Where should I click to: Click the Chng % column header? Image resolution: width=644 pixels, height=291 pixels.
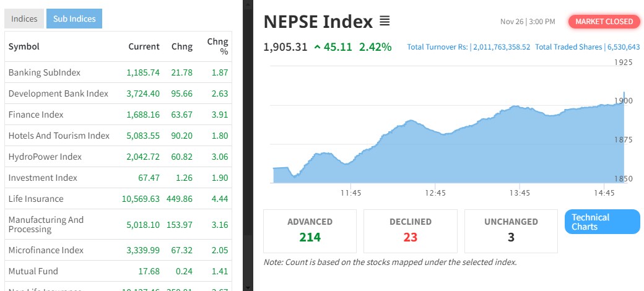217,46
